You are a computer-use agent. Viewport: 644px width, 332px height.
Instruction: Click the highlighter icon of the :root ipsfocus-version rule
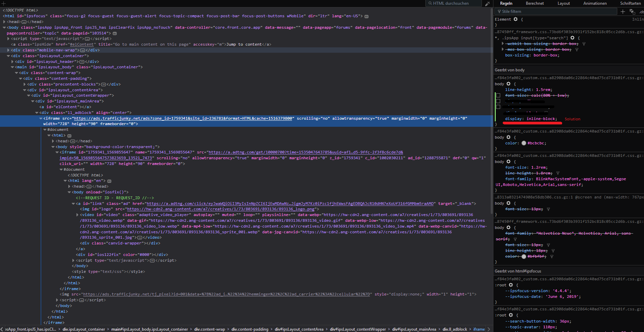511,285
